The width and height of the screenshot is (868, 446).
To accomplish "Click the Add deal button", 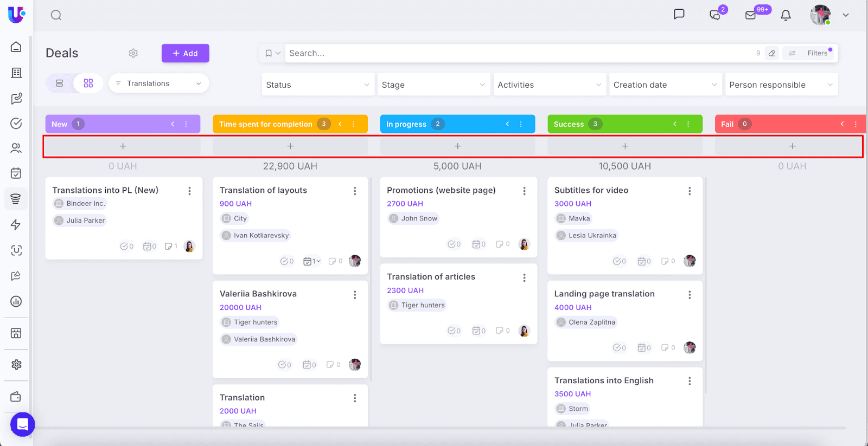I will pyautogui.click(x=185, y=53).
